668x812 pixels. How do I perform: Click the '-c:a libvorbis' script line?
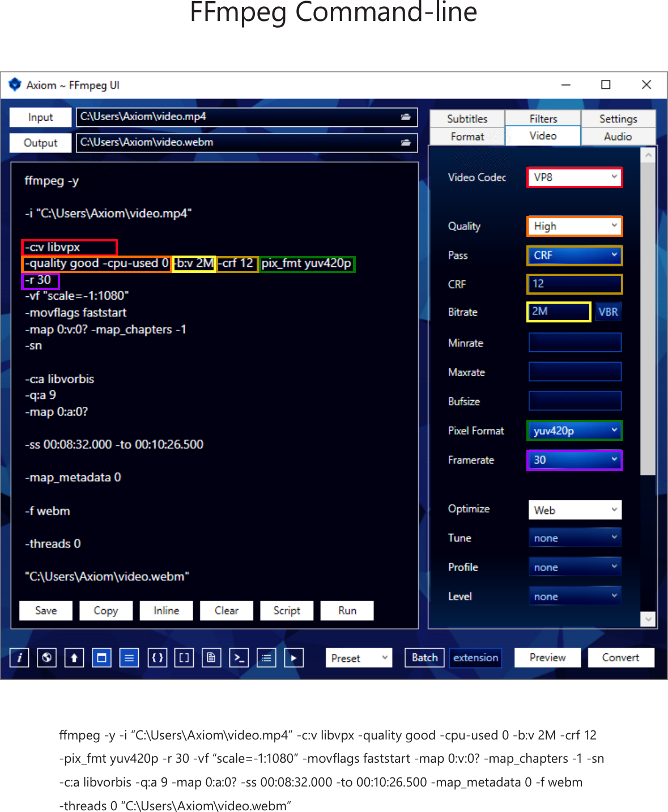pos(59,379)
